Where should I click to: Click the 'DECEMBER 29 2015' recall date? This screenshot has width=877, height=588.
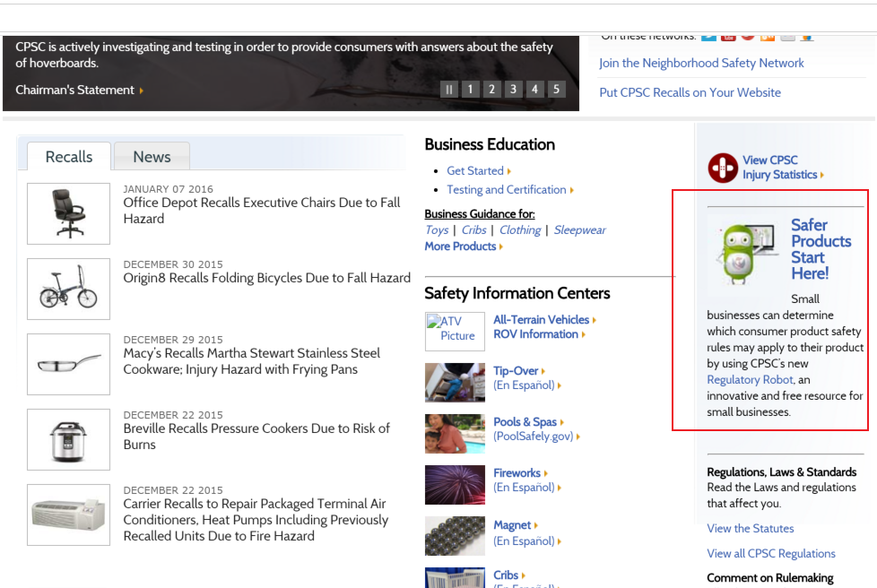point(173,340)
